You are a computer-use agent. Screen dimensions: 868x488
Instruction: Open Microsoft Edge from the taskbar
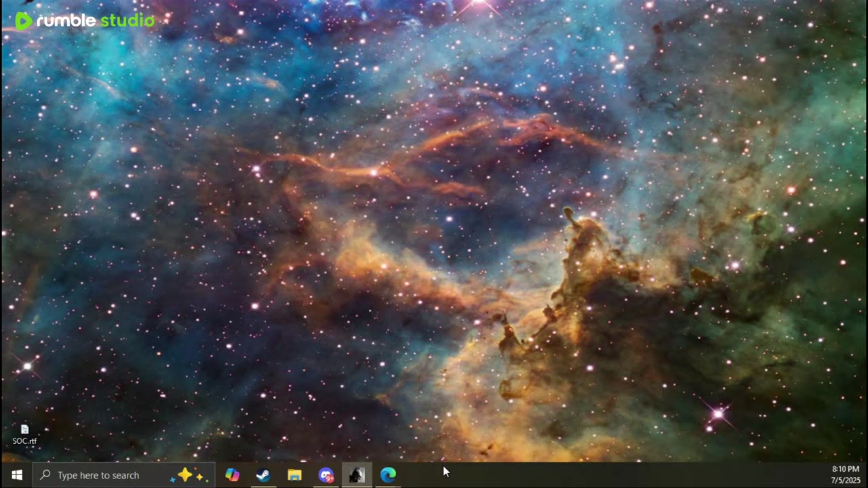(388, 475)
